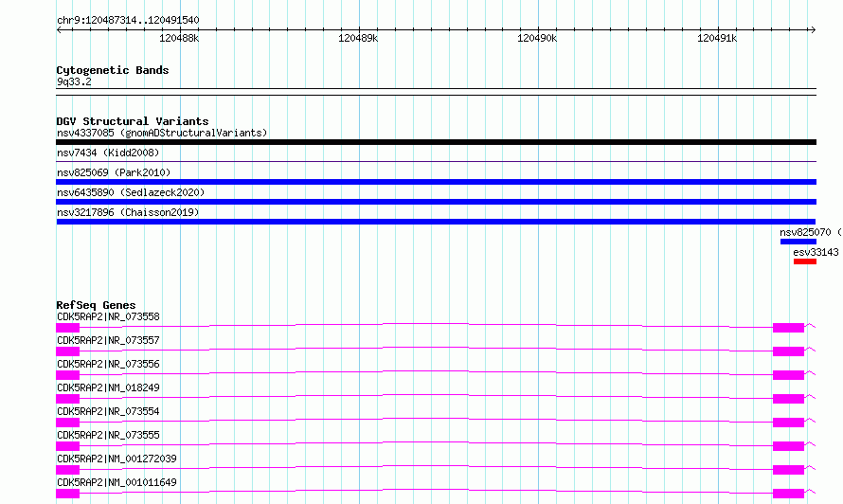Screen dimensions: 843x504
Task: Click the esv33143 variant label
Action: pos(816,252)
